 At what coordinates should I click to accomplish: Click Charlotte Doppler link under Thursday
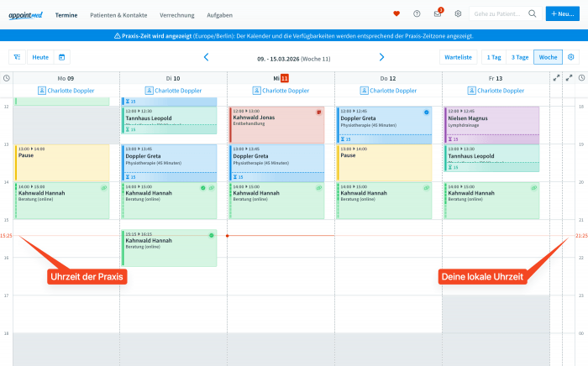tap(388, 91)
